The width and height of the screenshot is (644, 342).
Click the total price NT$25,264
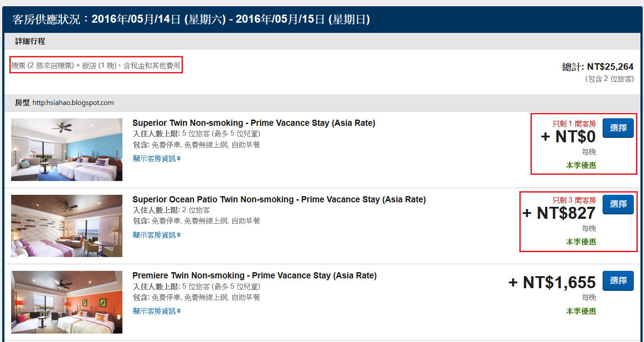point(610,67)
